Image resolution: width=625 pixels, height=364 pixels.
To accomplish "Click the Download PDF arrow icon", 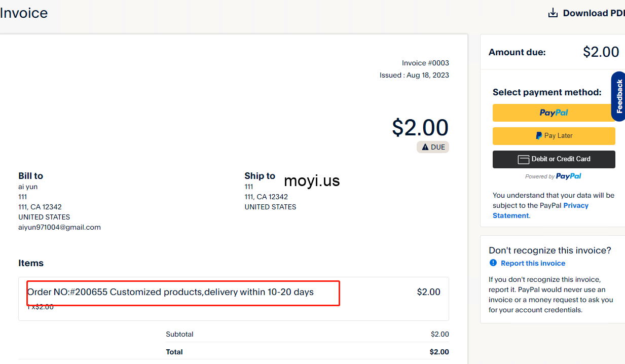I will (553, 13).
